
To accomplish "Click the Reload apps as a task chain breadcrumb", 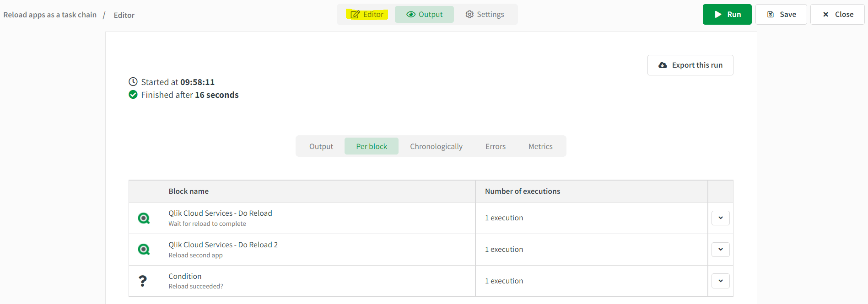I will [x=50, y=15].
